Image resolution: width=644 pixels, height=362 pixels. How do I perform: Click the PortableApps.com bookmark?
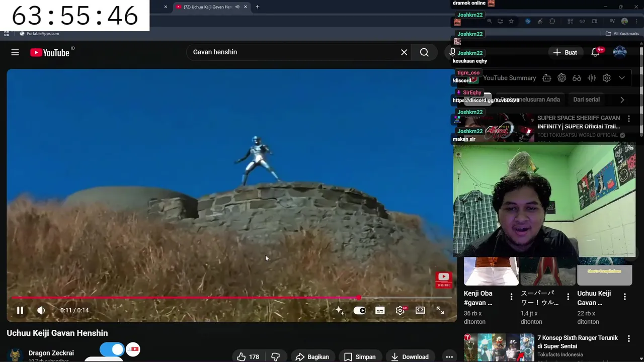click(x=39, y=34)
